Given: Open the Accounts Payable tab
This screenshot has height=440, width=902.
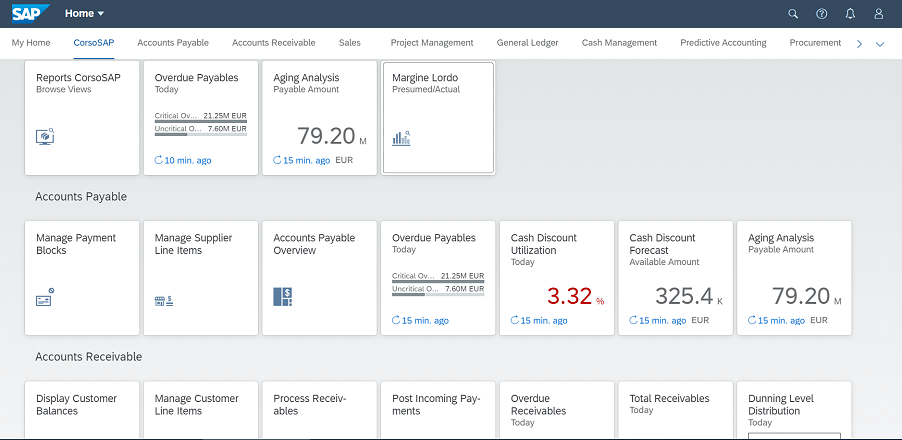Looking at the screenshot, I should pyautogui.click(x=173, y=43).
